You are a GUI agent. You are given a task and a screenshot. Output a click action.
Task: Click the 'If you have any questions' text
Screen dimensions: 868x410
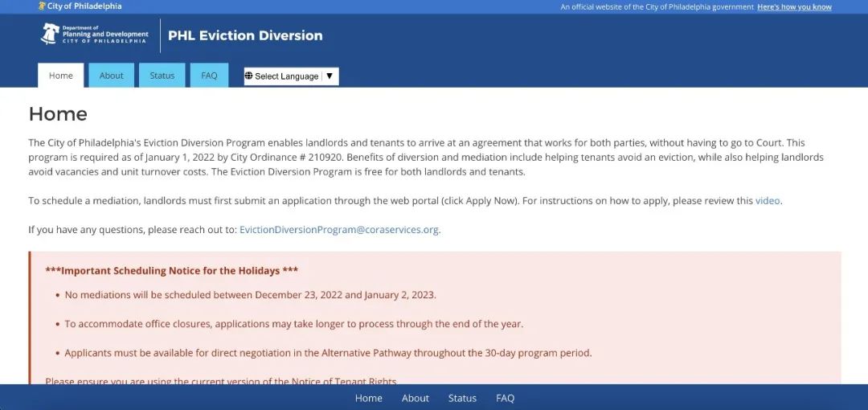[133, 229]
